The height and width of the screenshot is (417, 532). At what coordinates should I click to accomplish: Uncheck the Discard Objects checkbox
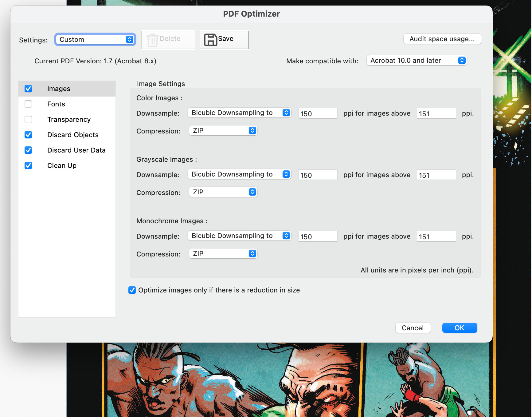click(x=28, y=135)
